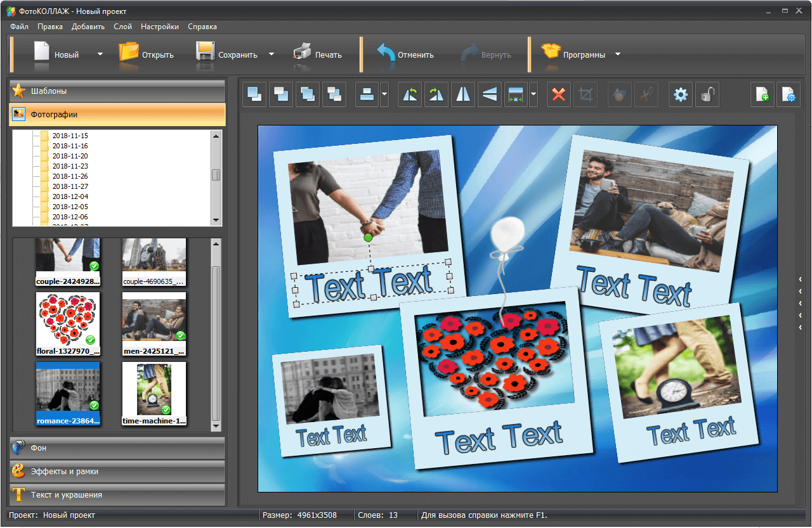Expand the Шаблоны panel
The height and width of the screenshot is (528, 812).
click(x=117, y=91)
